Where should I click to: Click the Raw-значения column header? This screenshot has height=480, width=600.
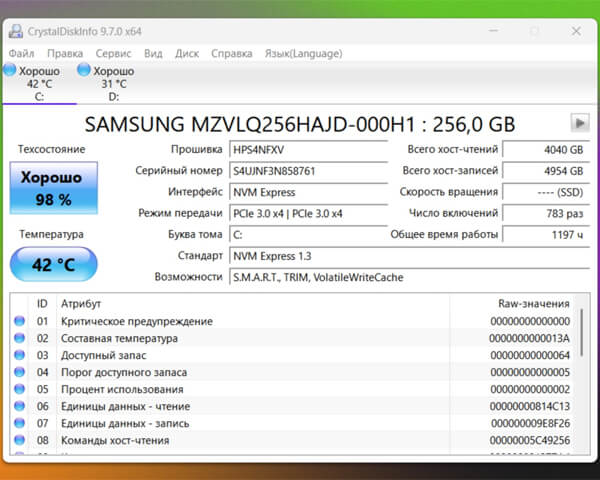pos(512,304)
